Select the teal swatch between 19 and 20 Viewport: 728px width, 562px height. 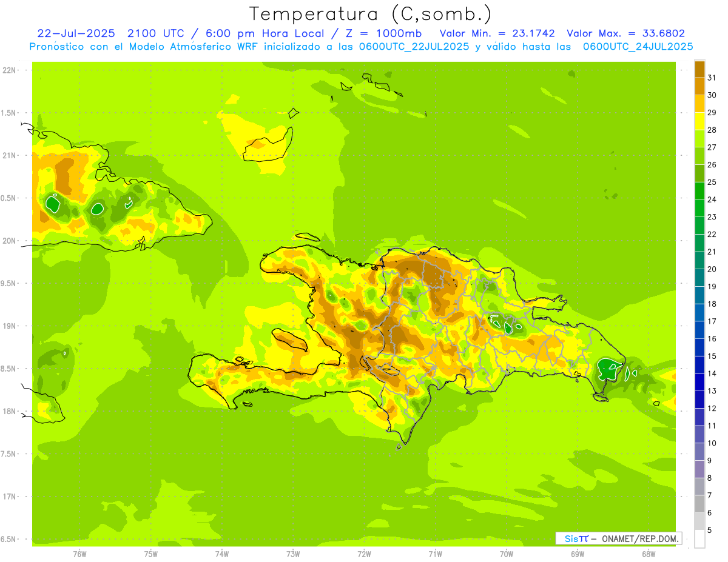699,278
